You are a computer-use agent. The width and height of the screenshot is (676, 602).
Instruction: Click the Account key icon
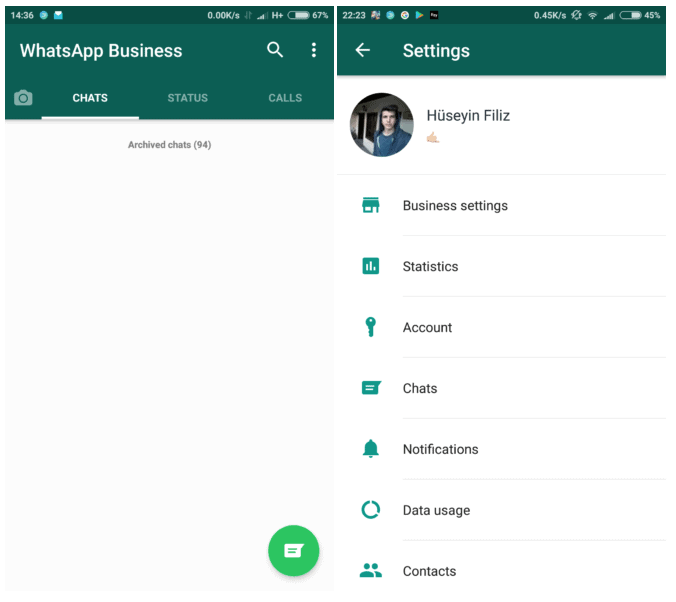pos(372,328)
